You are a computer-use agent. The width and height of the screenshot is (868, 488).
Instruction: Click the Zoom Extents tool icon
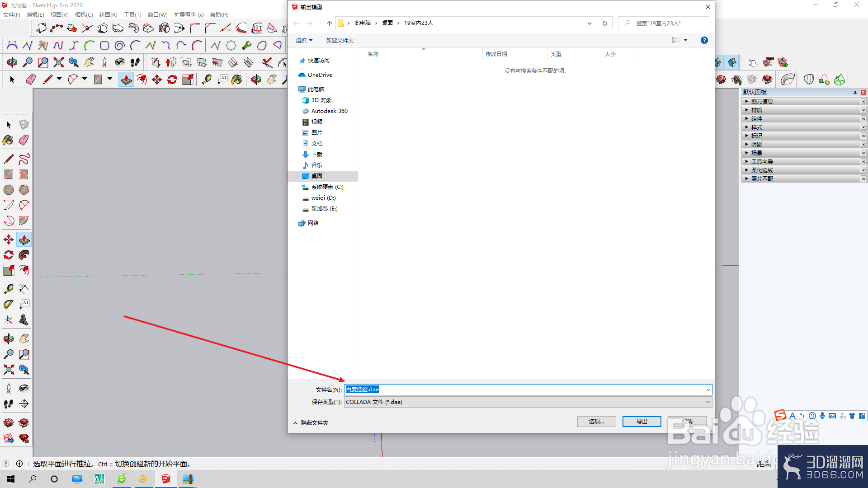point(9,370)
